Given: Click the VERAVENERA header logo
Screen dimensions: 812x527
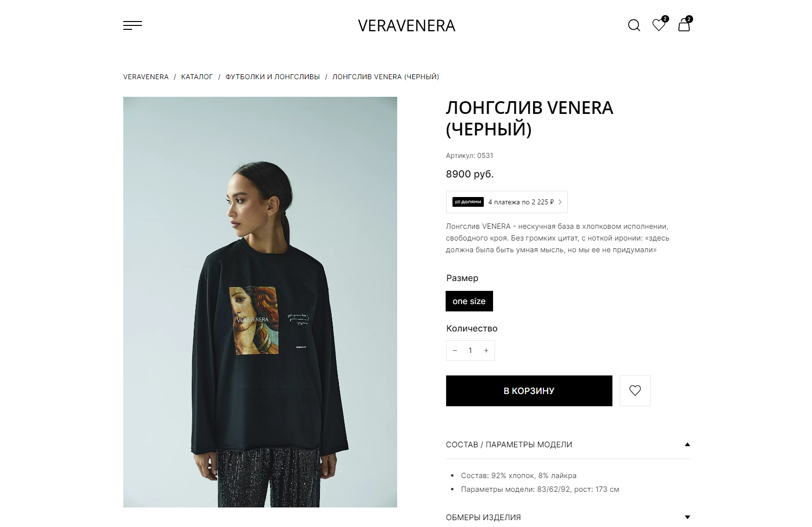Looking at the screenshot, I should (406, 25).
